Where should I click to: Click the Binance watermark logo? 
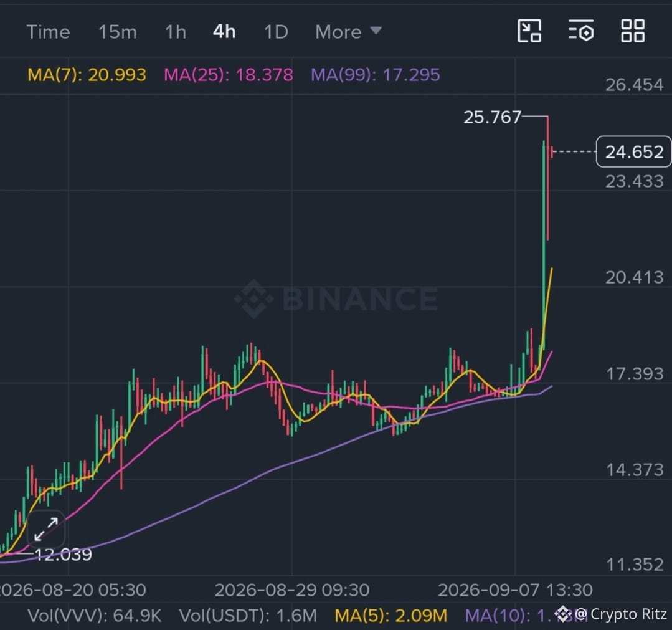336,298
